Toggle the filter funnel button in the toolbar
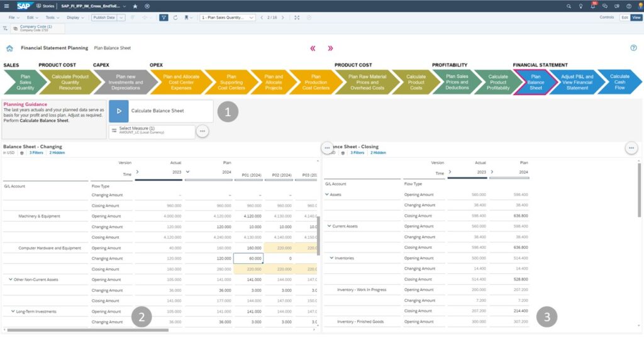 point(164,18)
